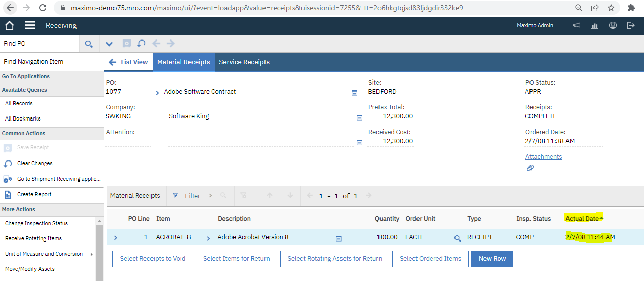
Task: Select the Material Receipts tab
Action: click(183, 62)
